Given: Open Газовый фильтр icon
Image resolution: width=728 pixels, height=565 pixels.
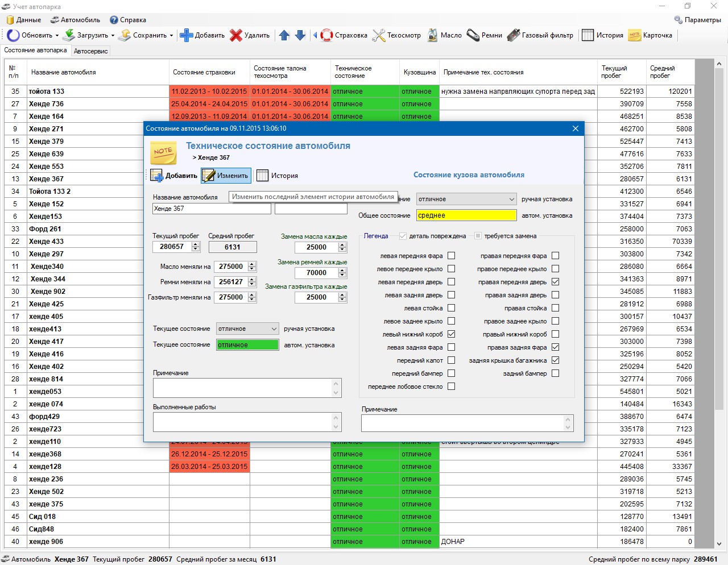Looking at the screenshot, I should pyautogui.click(x=514, y=35).
